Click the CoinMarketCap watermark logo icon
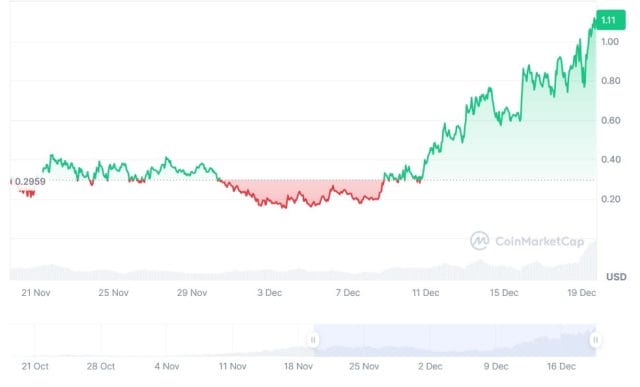Screen dimensions: 640x387 [480, 240]
